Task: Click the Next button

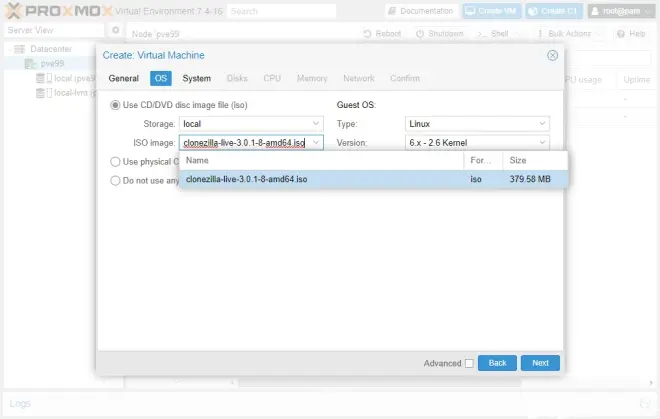Action: (x=540, y=363)
